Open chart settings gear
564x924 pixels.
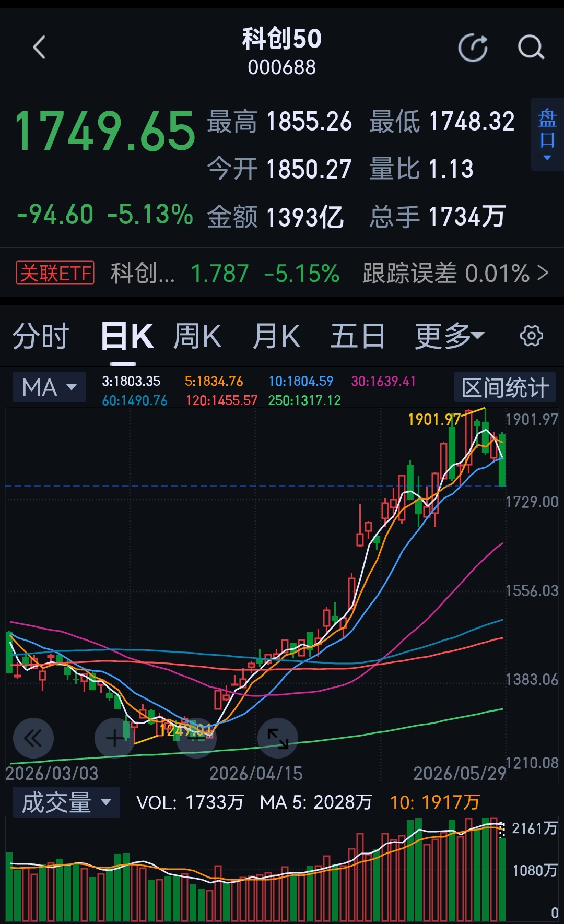[x=531, y=336]
